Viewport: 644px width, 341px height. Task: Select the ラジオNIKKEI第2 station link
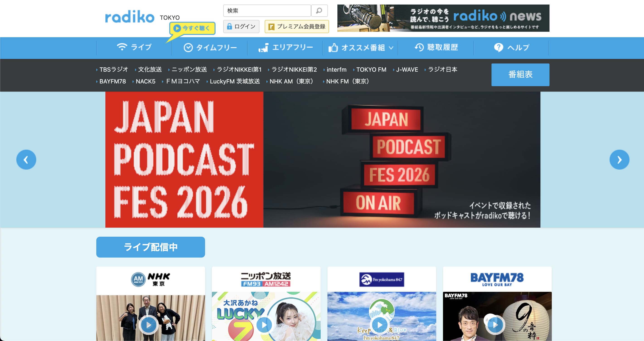coord(294,70)
